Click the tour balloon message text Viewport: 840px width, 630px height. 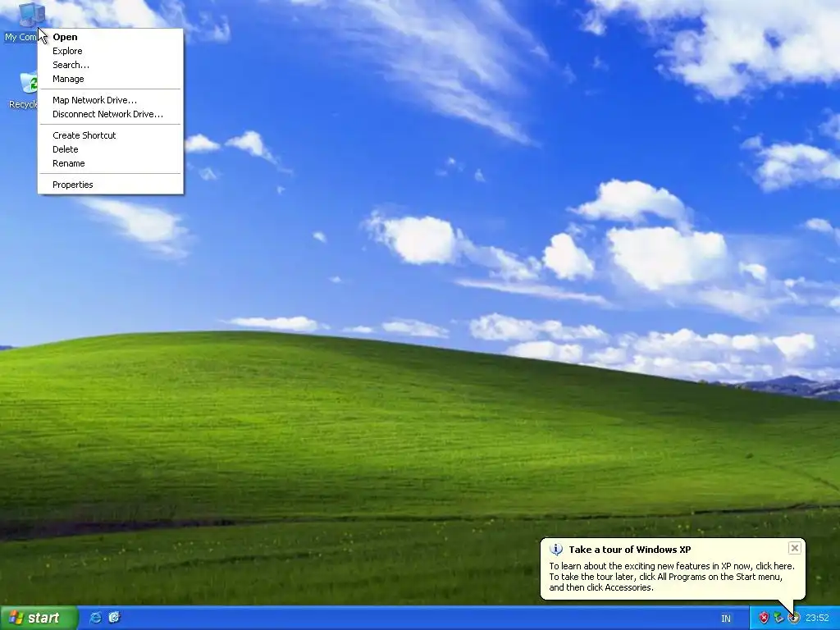pos(672,577)
